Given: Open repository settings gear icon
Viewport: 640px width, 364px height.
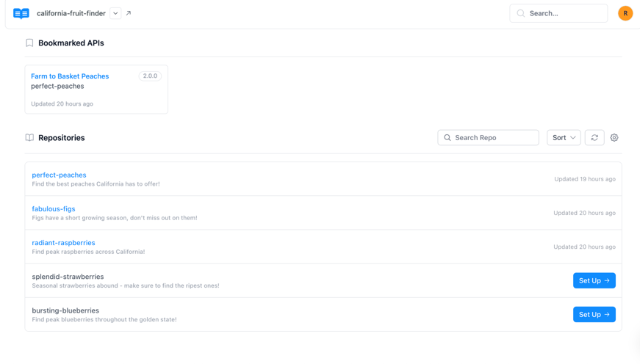Looking at the screenshot, I should click(x=614, y=138).
